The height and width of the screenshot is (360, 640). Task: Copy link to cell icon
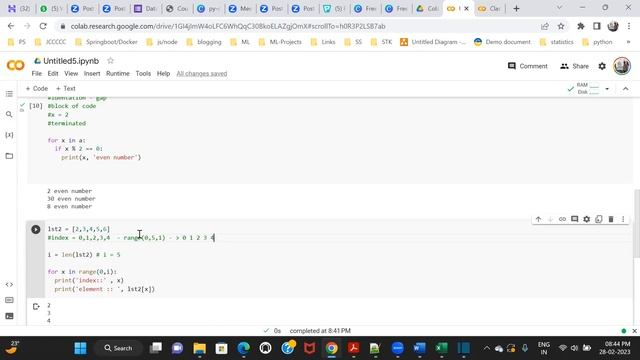[x=562, y=219]
